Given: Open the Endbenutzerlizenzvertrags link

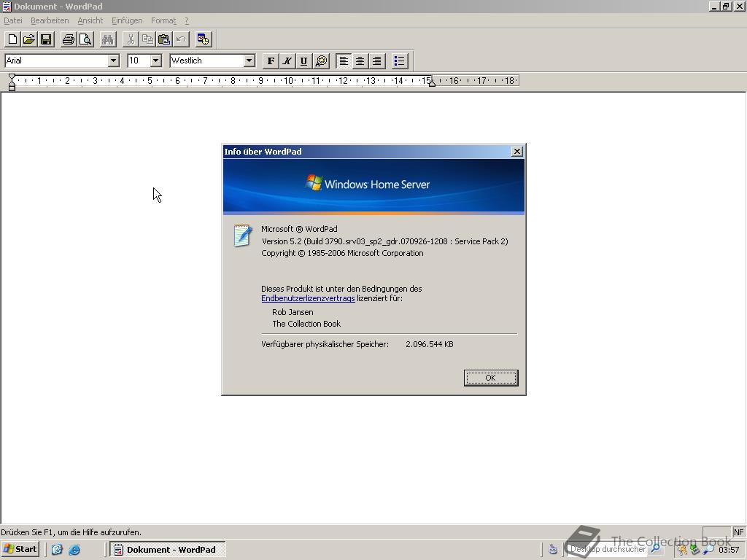Looking at the screenshot, I should [x=308, y=298].
